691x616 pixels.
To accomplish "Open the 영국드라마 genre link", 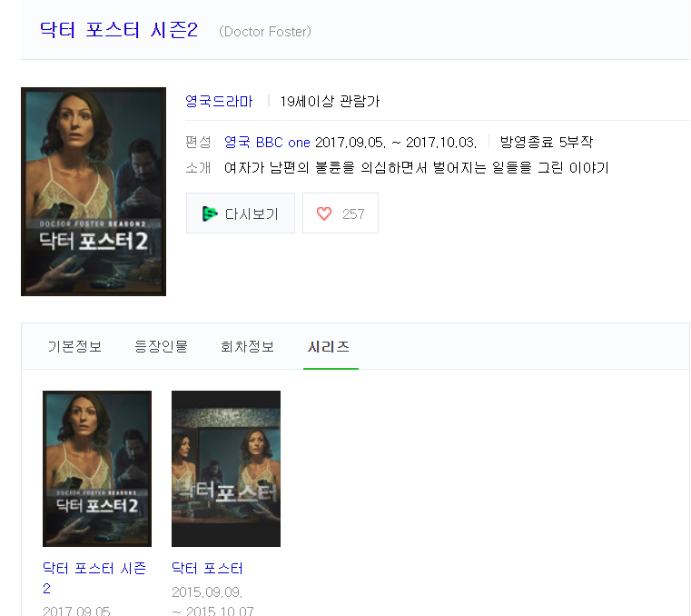I will click(x=219, y=102).
